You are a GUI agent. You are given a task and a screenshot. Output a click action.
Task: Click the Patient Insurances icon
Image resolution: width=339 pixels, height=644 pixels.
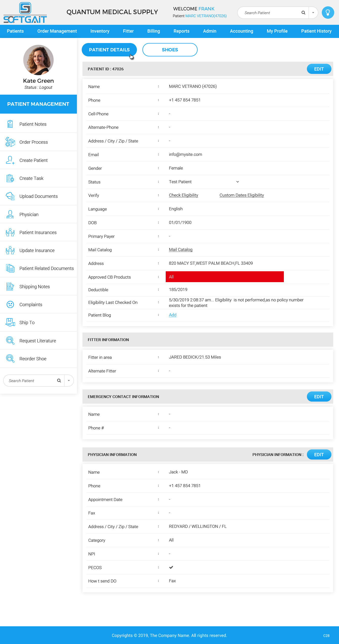pyautogui.click(x=10, y=232)
